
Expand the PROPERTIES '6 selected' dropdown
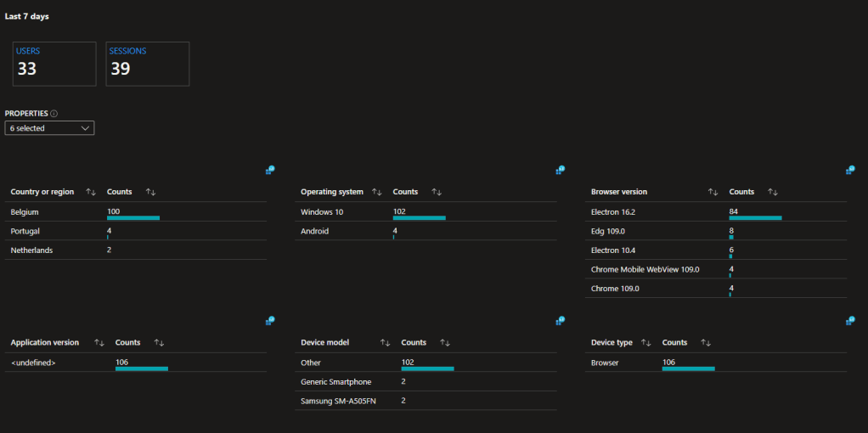coord(49,128)
